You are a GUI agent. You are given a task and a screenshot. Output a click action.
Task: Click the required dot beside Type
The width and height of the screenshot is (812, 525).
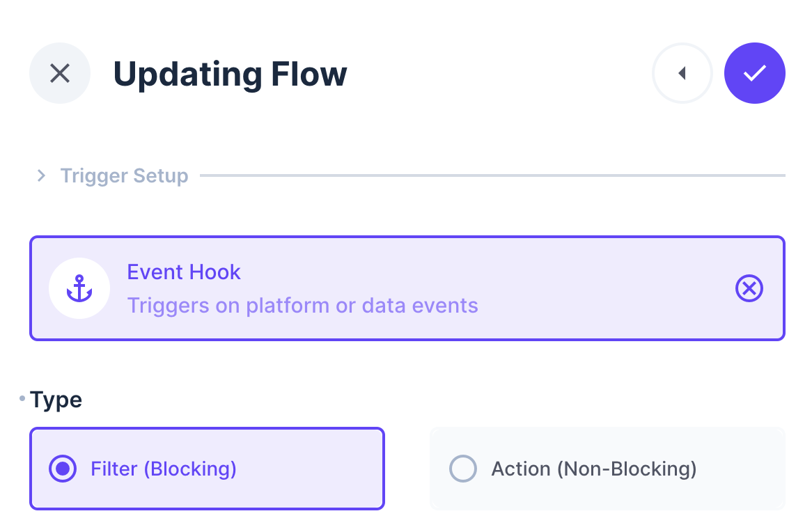pos(22,398)
